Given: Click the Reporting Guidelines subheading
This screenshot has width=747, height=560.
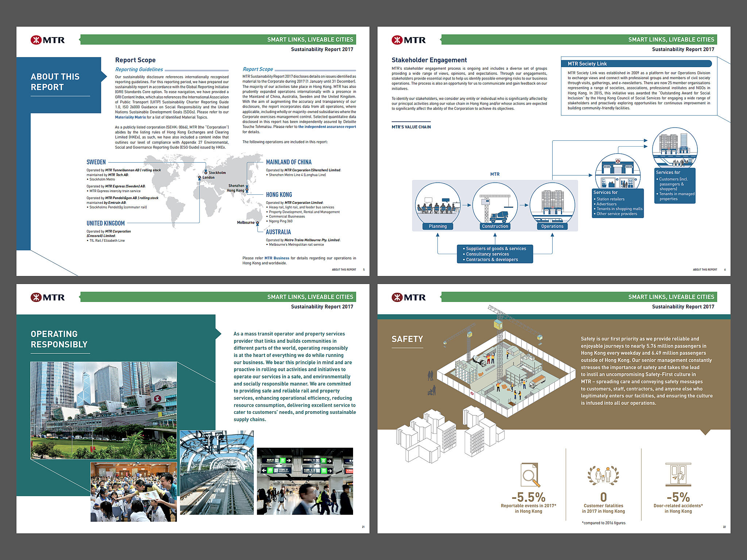Looking at the screenshot, I should (x=139, y=70).
